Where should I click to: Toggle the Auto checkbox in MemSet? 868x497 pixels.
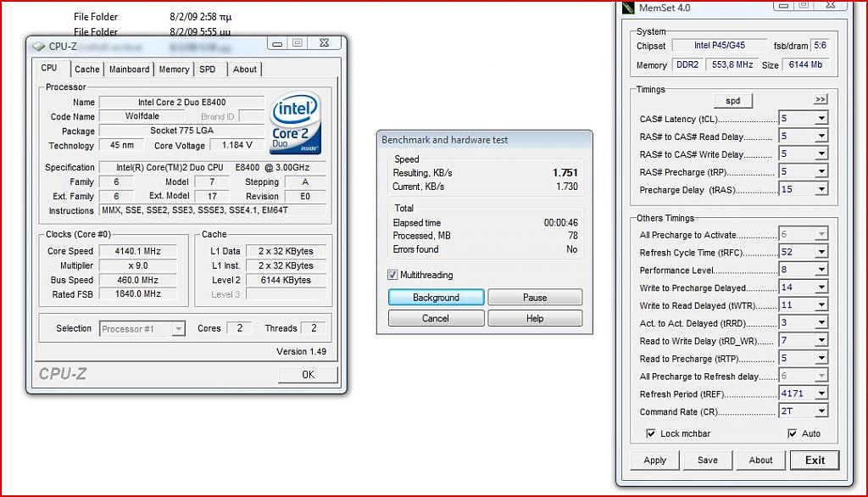[793, 433]
